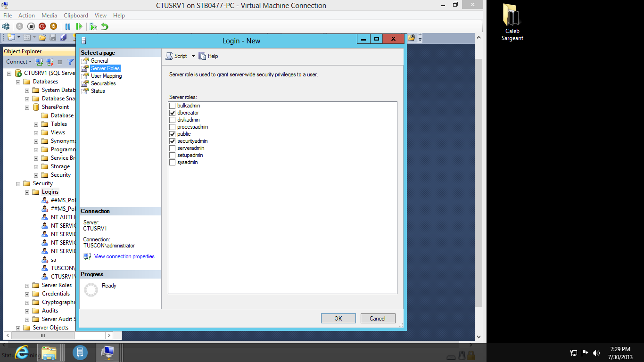Screen dimensions: 644x362
Task: Click the Script icon in the Login dialog
Action: pos(169,56)
